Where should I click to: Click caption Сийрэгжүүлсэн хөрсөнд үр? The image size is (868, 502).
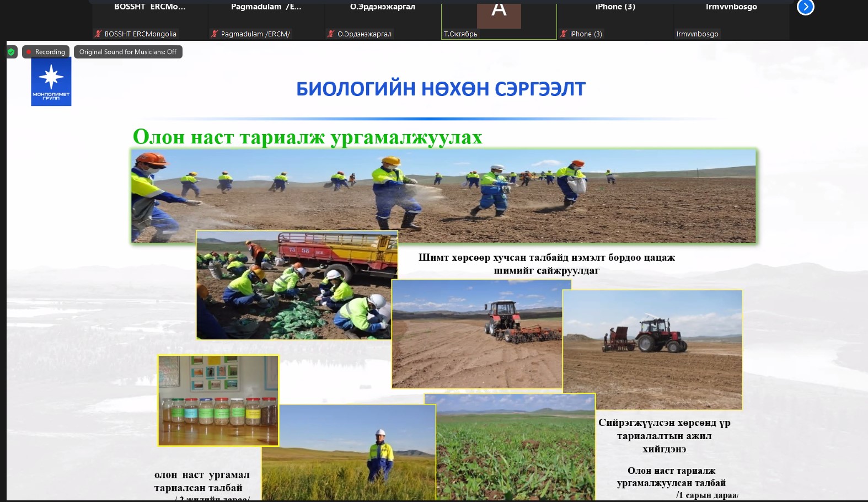665,436
